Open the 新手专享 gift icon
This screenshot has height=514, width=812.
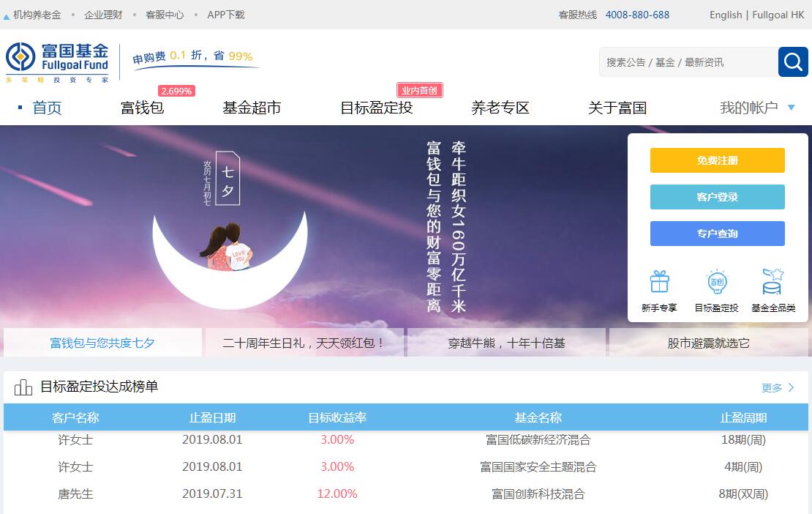point(659,282)
